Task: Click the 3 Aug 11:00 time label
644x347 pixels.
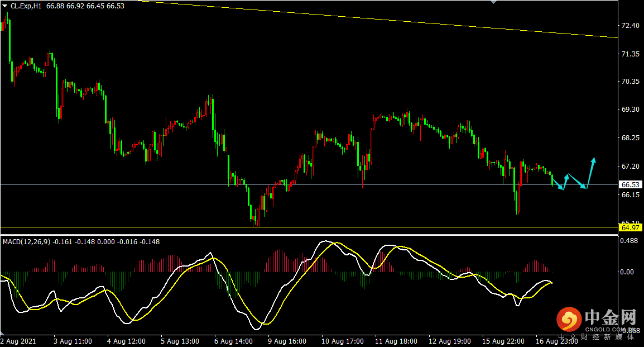Action: tap(73, 341)
